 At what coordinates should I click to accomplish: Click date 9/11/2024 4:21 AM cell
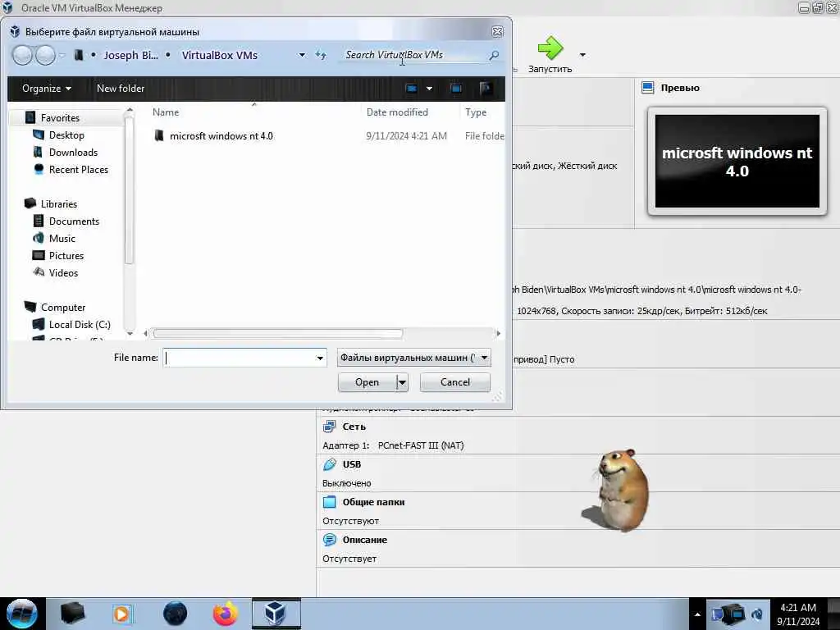pyautogui.click(x=406, y=136)
